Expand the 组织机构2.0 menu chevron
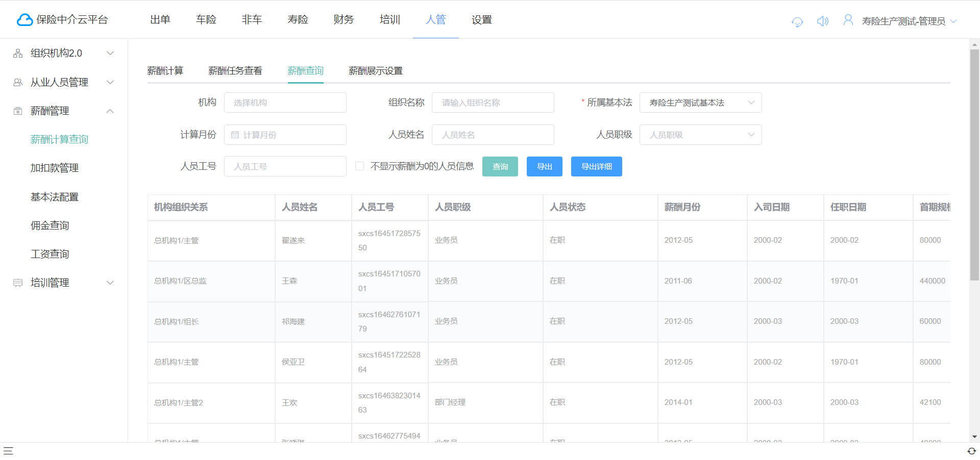Viewport: 980px width, 460px height. point(110,53)
